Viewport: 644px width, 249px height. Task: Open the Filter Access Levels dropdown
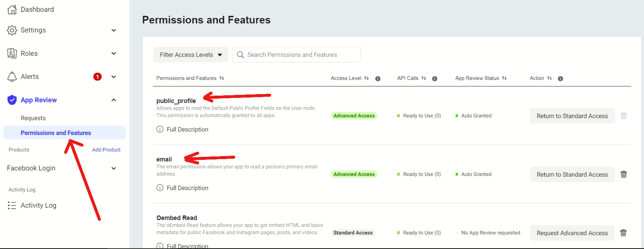click(x=191, y=55)
